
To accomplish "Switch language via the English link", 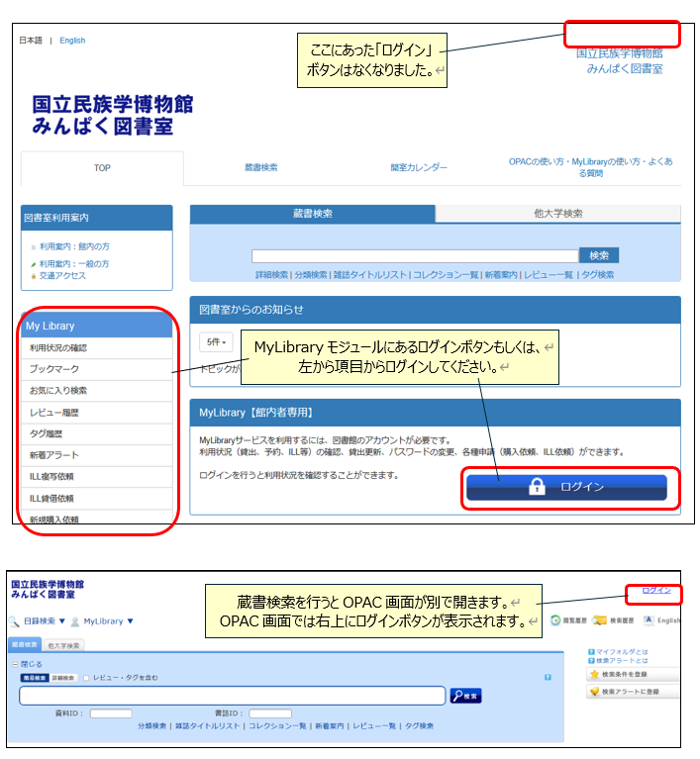I will coord(72,41).
